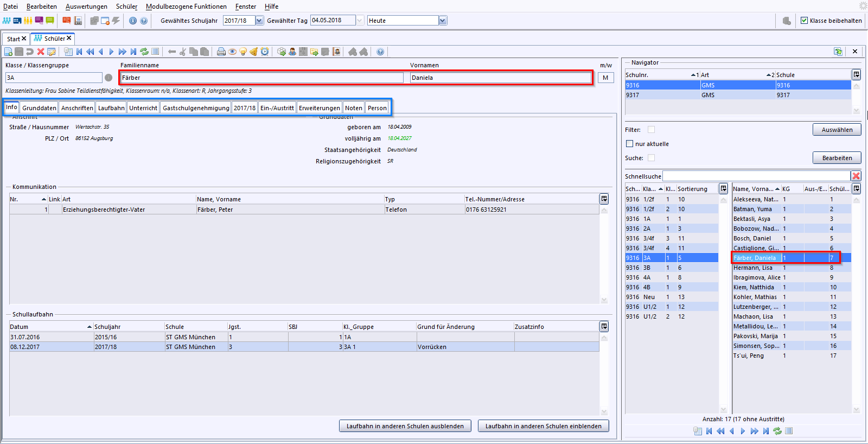Viewport: 868px width, 444px height.
Task: Click the undo arrow icon in student toolbar
Action: 30,52
